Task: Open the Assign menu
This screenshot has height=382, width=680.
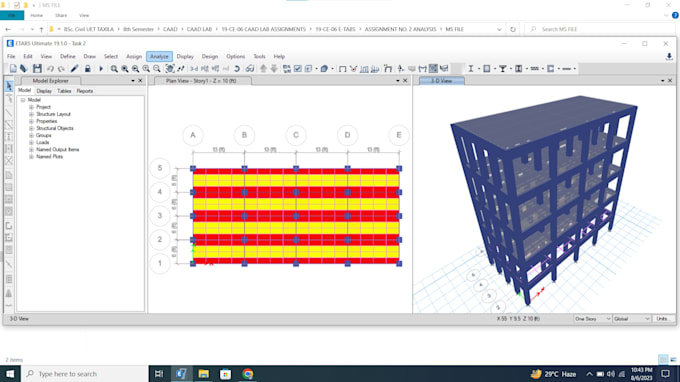Action: click(134, 56)
